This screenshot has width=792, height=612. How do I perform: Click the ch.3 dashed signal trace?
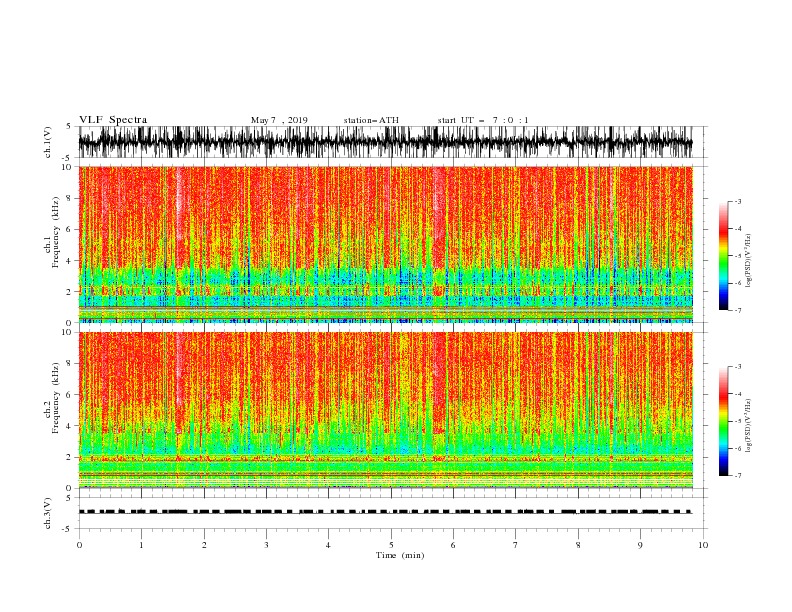385,512
